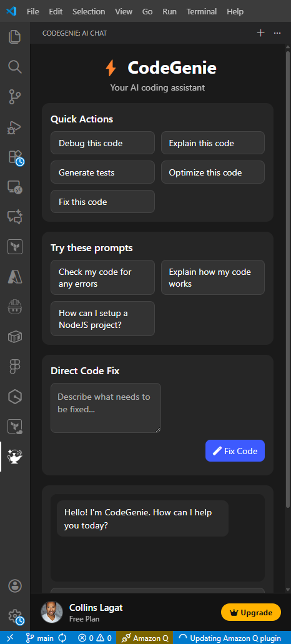Click the Collins Lagat user name
The image size is (291, 644).
96,607
